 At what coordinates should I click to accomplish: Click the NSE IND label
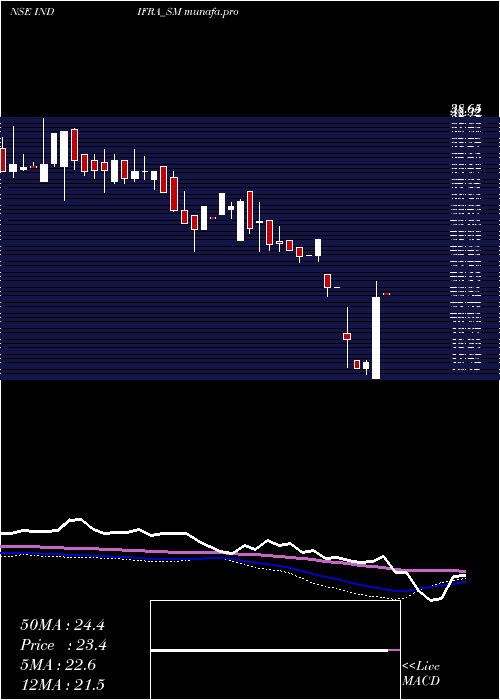pyautogui.click(x=32, y=12)
